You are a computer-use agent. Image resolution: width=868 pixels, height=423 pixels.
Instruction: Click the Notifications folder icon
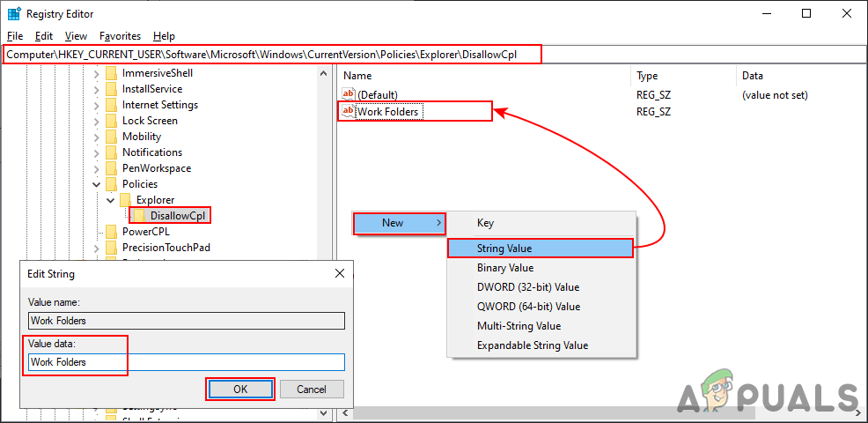(x=111, y=152)
